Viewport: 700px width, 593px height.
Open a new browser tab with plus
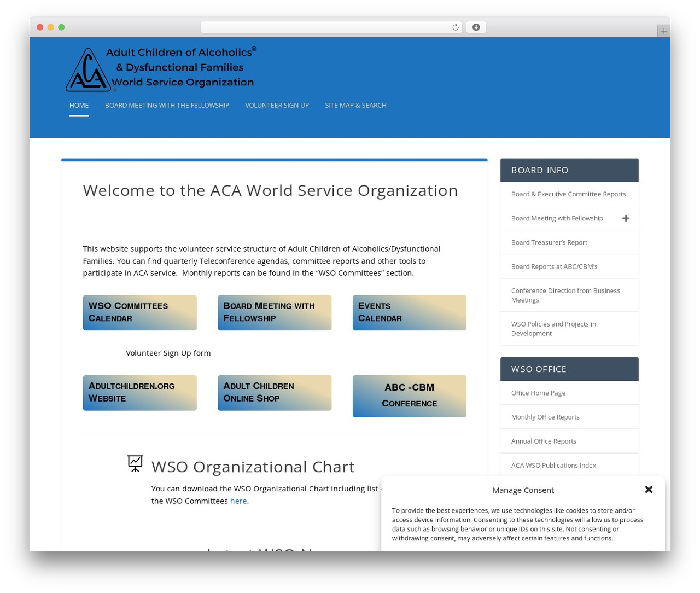click(663, 31)
